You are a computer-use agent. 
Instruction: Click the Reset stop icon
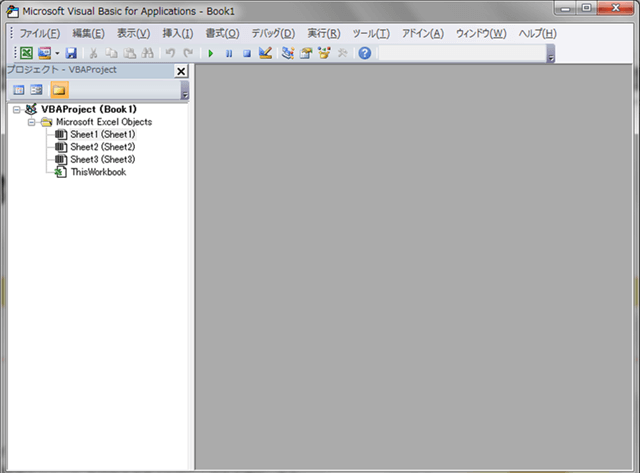tap(247, 53)
